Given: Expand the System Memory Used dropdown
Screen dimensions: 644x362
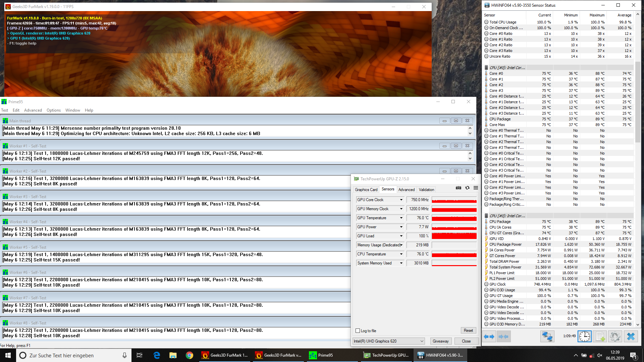Looking at the screenshot, I should coord(401,263).
